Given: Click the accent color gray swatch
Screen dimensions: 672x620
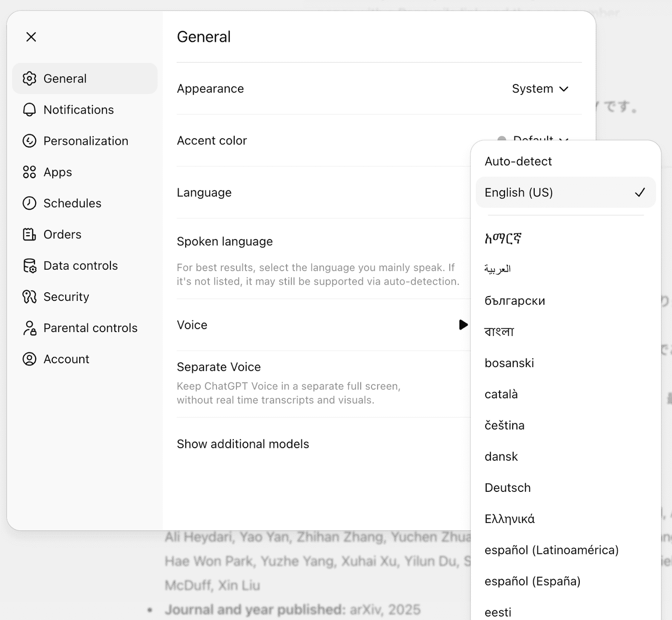Looking at the screenshot, I should point(502,139).
